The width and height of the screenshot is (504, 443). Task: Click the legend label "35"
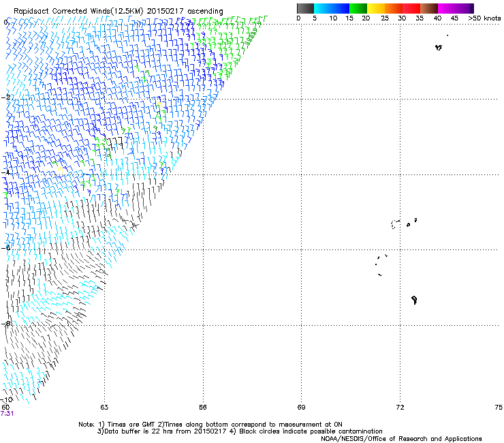click(x=420, y=18)
